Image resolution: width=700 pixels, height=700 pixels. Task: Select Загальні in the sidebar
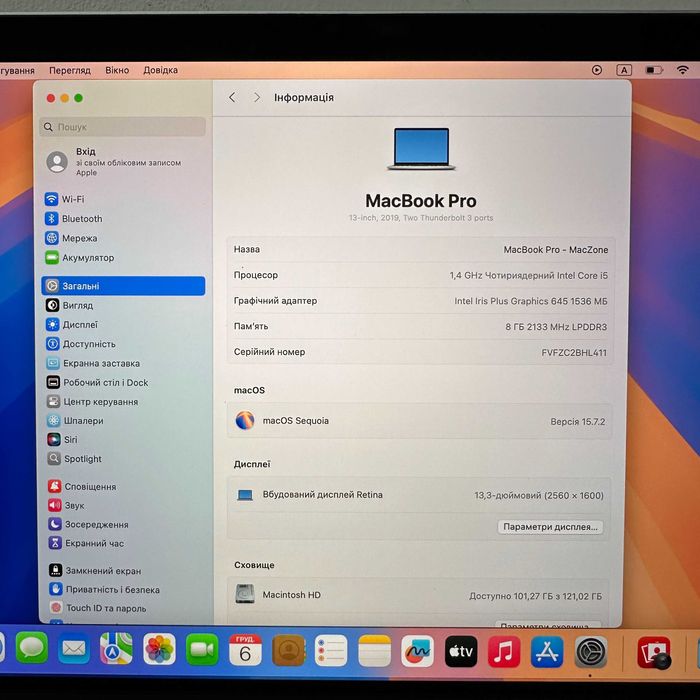[123, 286]
